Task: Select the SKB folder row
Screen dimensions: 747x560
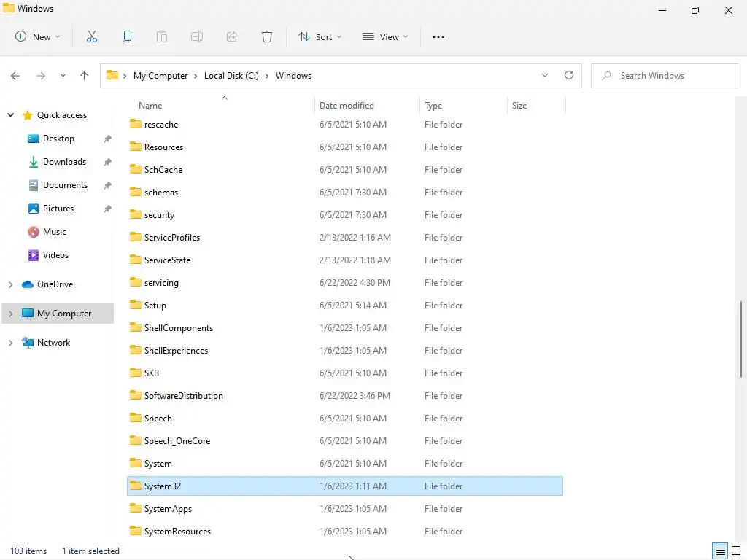Action: [x=345, y=373]
